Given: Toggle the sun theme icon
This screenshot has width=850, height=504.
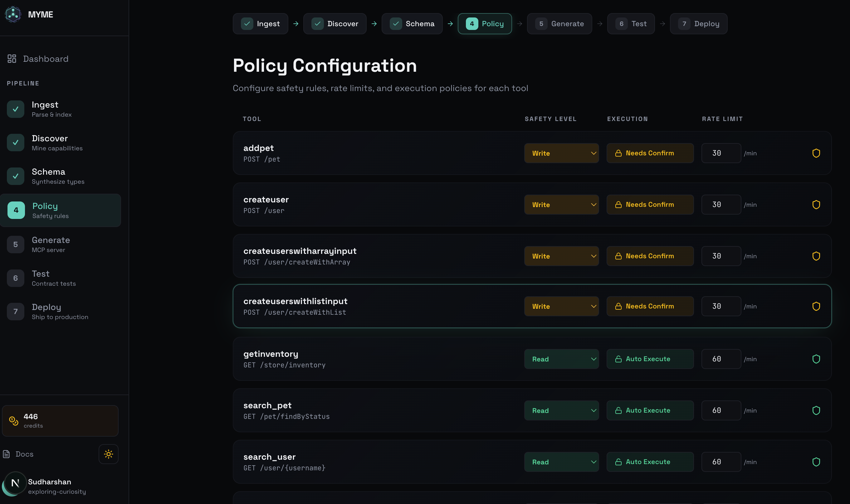Looking at the screenshot, I should [108, 454].
